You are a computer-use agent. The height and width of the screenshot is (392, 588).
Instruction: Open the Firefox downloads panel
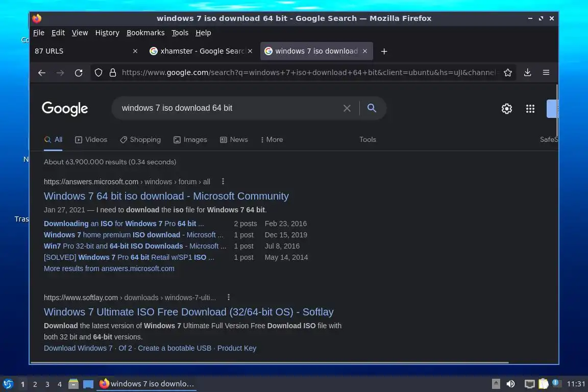click(527, 72)
